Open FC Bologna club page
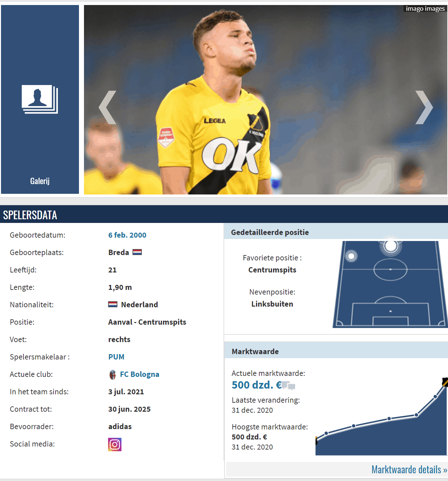The width and height of the screenshot is (448, 481). click(x=140, y=374)
